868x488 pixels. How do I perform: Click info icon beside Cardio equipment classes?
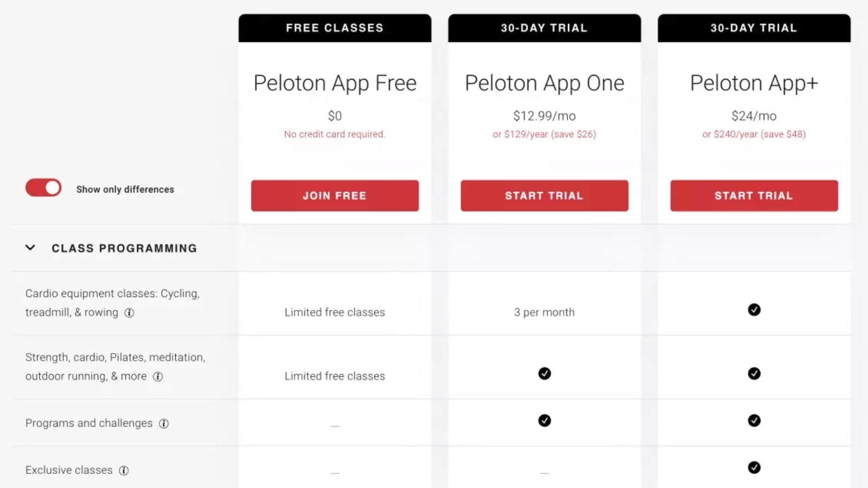129,313
